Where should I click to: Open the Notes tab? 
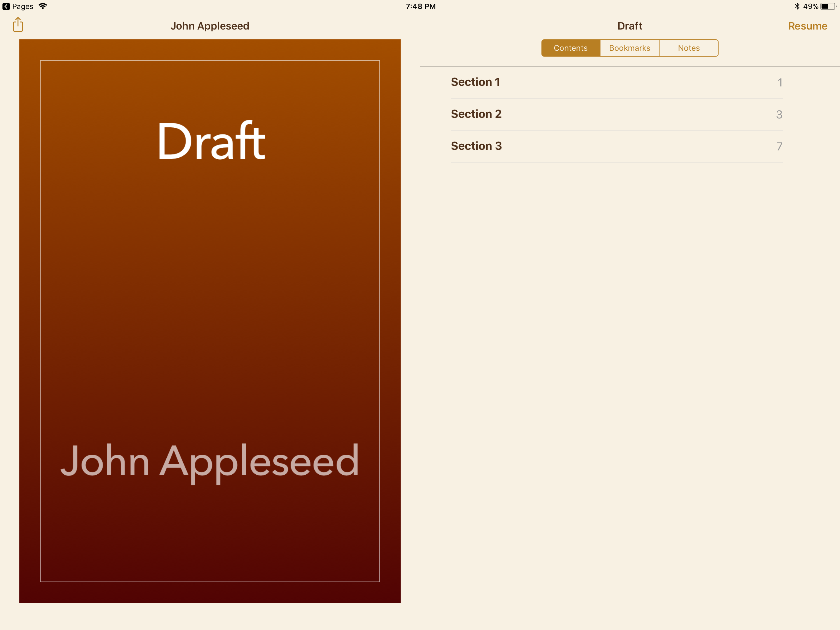pos(688,48)
